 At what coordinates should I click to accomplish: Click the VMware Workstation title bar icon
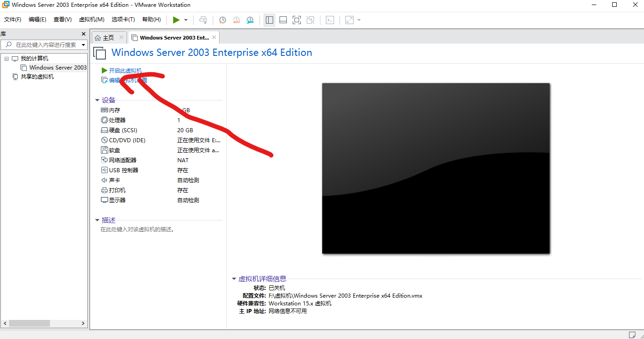click(6, 5)
